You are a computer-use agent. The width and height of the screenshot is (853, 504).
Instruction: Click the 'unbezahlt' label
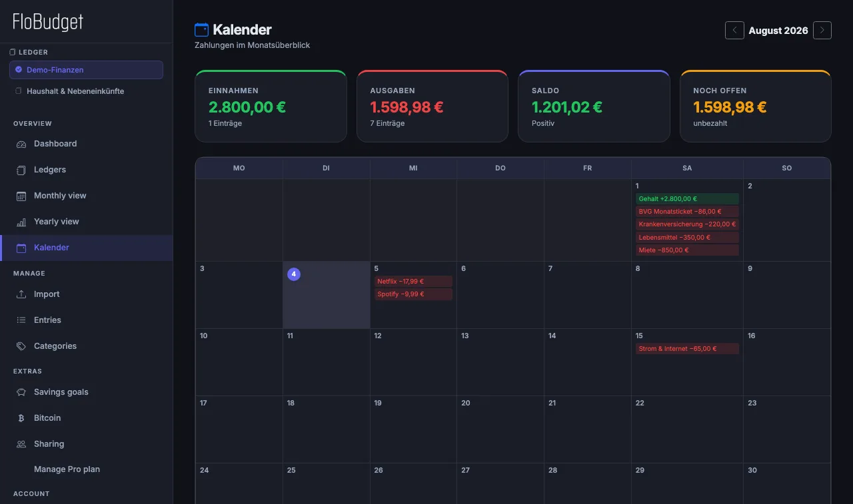click(710, 123)
